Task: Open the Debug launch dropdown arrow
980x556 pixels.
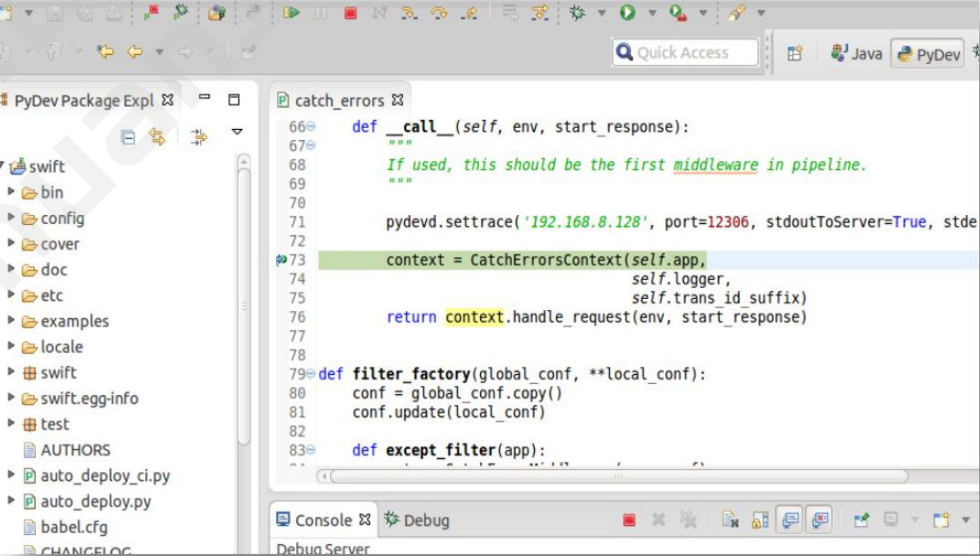Action: (x=602, y=13)
